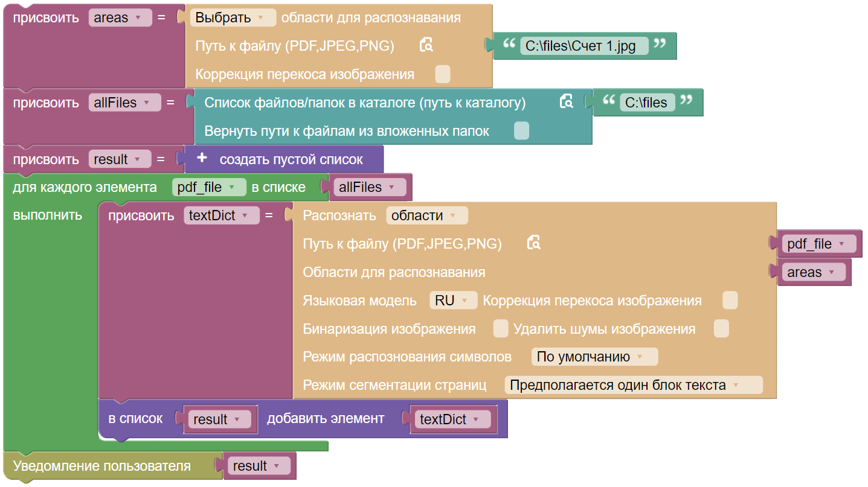Open the 'Выбрать' mode dropdown

[x=233, y=18]
